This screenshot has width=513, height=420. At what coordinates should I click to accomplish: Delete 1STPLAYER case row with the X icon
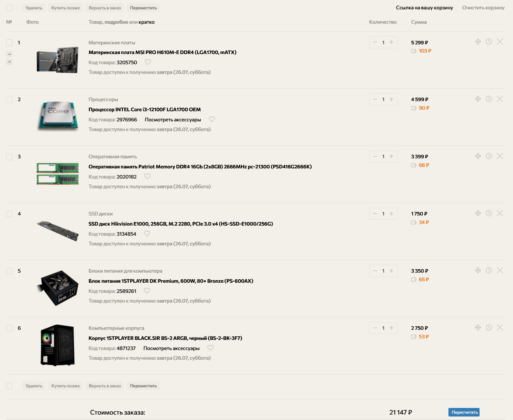tap(500, 327)
